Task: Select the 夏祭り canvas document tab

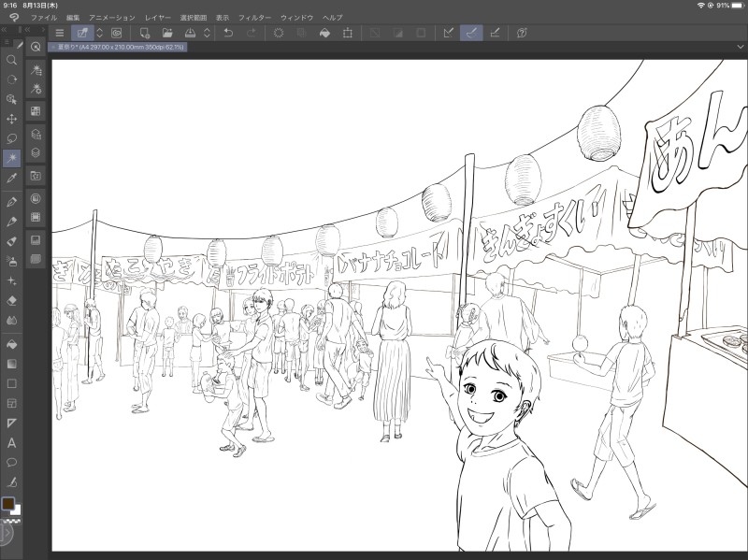Action: click(x=119, y=47)
